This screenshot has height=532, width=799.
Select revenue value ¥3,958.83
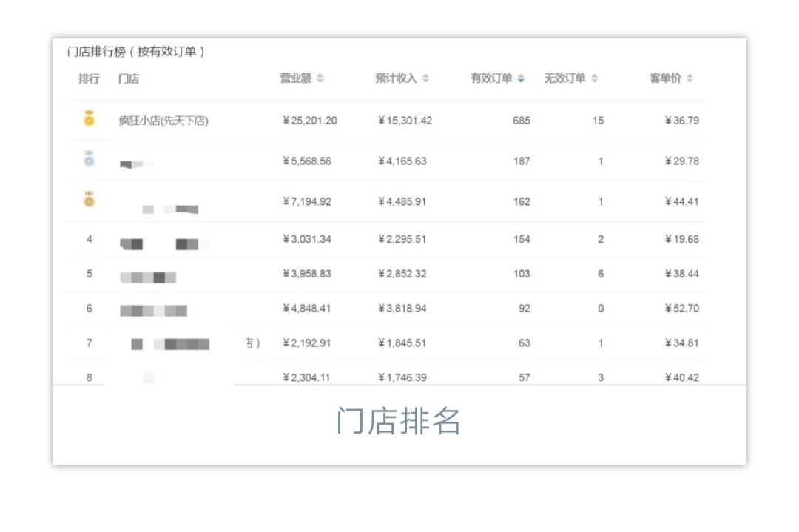(307, 274)
